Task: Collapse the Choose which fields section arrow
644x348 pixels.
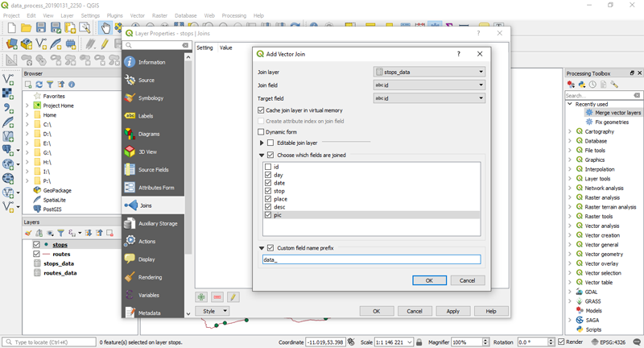Action: [262, 155]
